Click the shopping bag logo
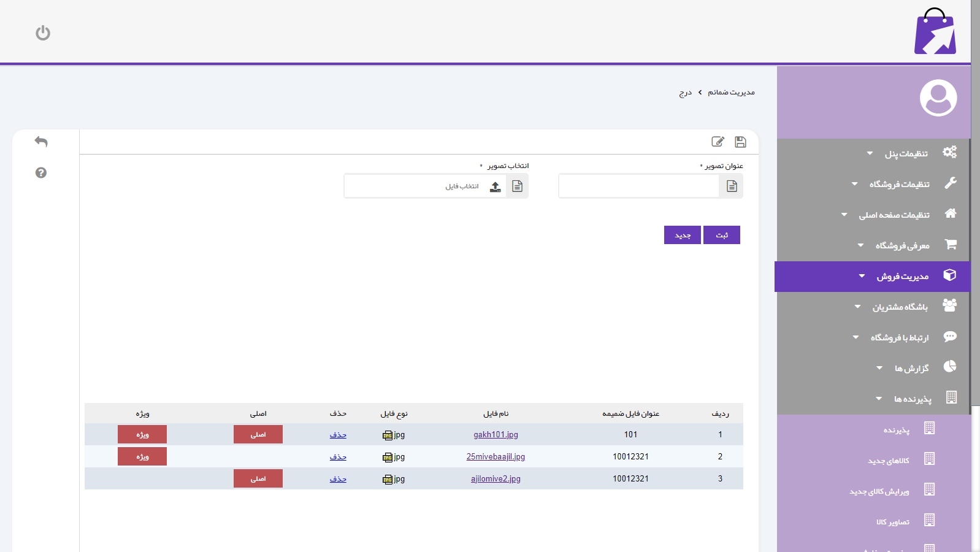 935,32
